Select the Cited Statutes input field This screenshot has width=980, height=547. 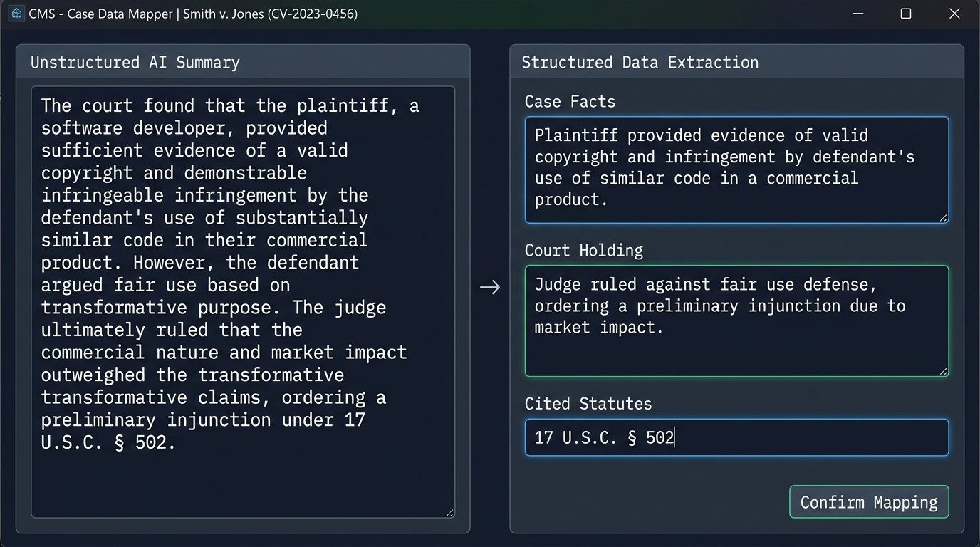point(737,437)
